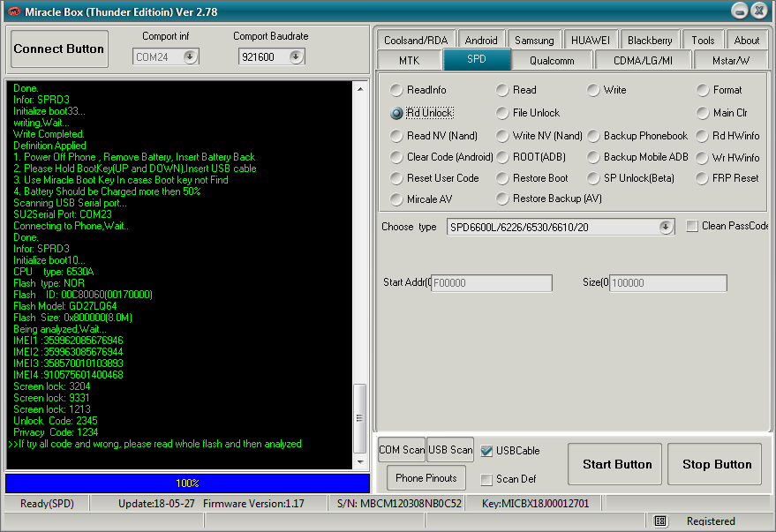Switch to the SPD tab

click(x=477, y=59)
